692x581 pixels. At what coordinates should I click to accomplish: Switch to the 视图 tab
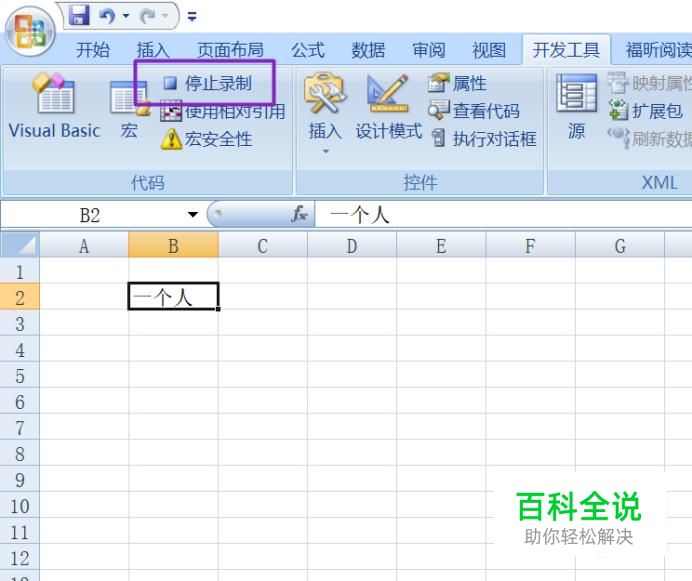489,49
